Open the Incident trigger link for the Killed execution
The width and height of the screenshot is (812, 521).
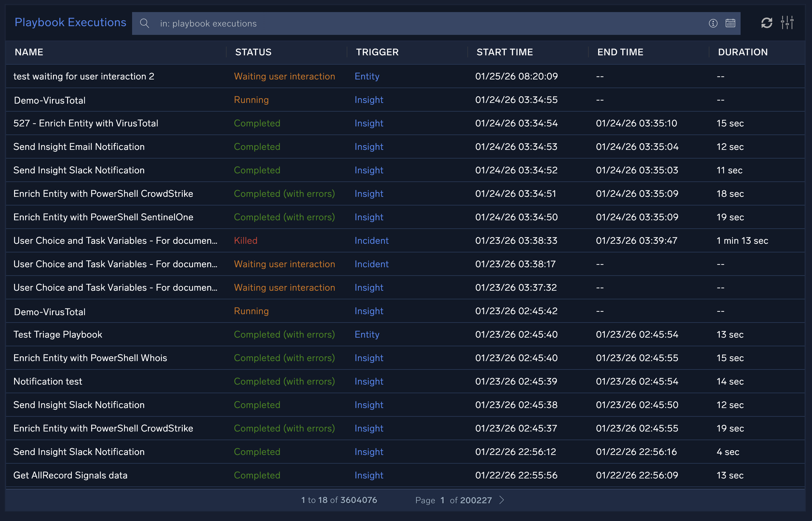[371, 240]
